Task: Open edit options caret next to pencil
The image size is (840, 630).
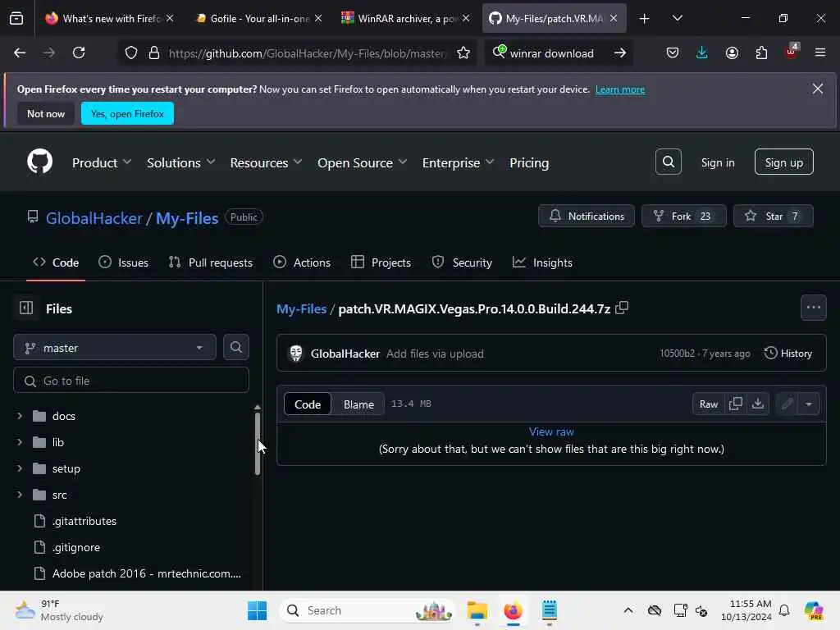Action: pos(809,404)
